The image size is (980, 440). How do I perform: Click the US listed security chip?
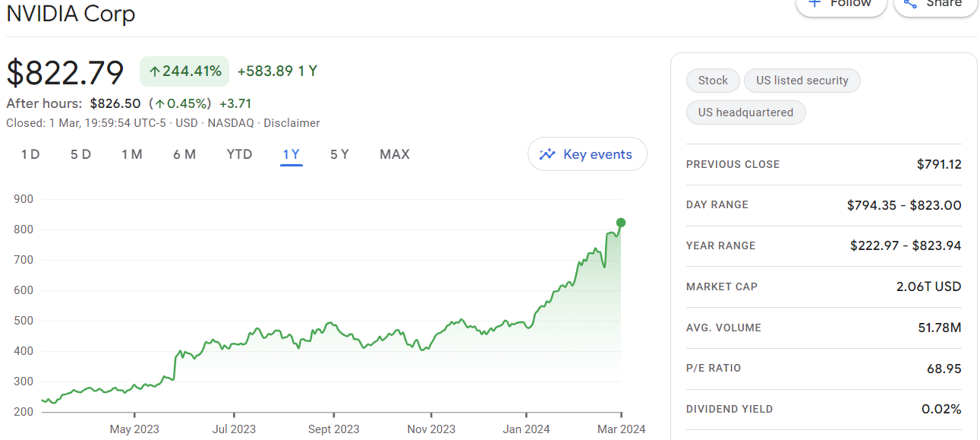tap(802, 81)
